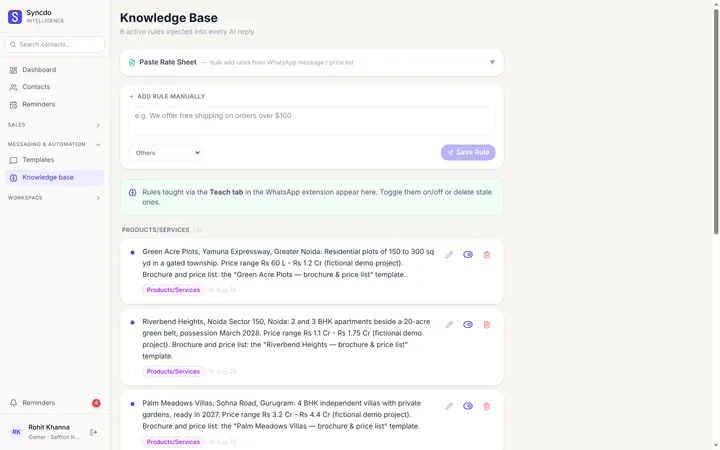Expand the Workspace section
The height and width of the screenshot is (450, 720).
(54, 198)
